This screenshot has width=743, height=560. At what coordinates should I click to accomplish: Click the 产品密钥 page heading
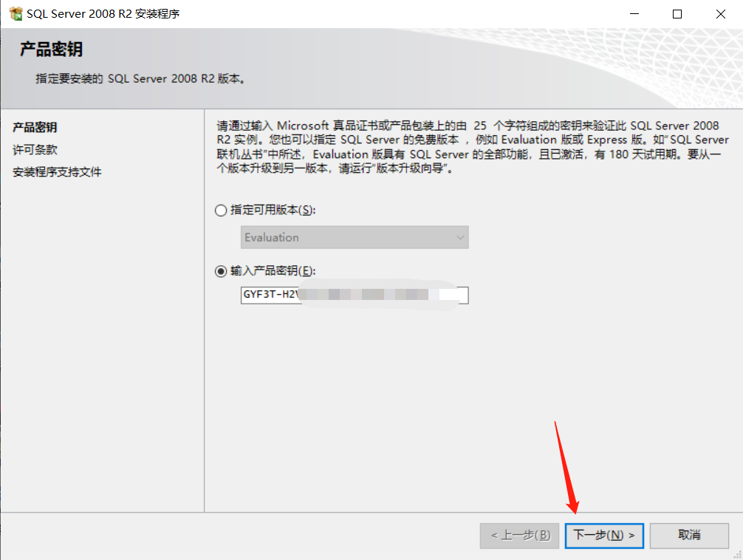click(x=51, y=49)
